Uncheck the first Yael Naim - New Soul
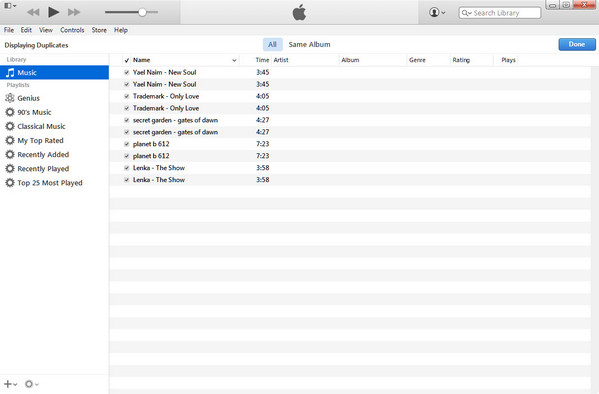This screenshot has height=394, width=599. (x=126, y=72)
